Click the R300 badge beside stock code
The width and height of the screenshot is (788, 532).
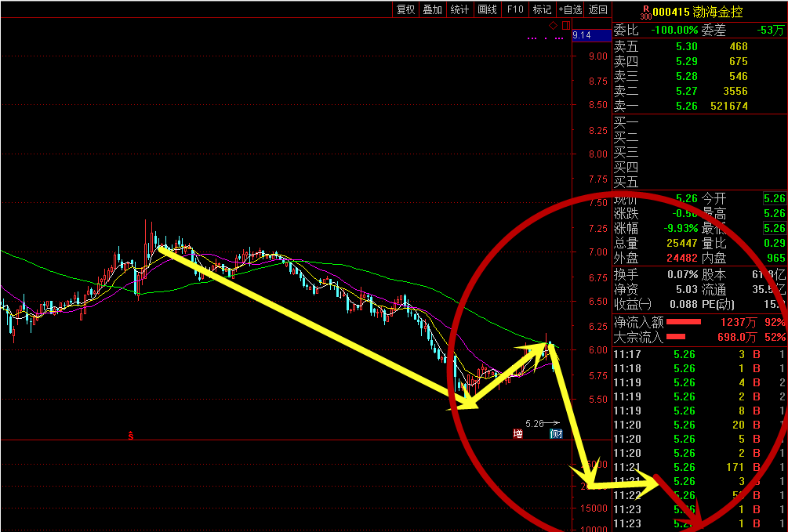point(645,12)
